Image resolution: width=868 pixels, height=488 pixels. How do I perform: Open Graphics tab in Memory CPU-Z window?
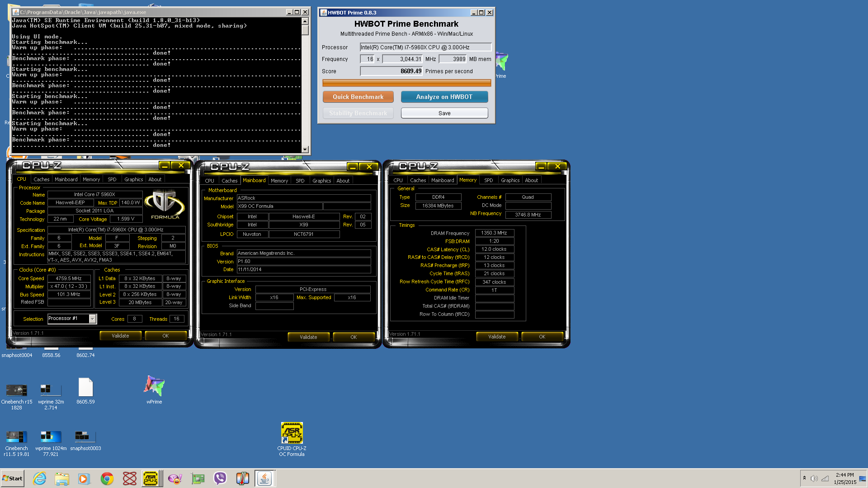[x=510, y=180]
